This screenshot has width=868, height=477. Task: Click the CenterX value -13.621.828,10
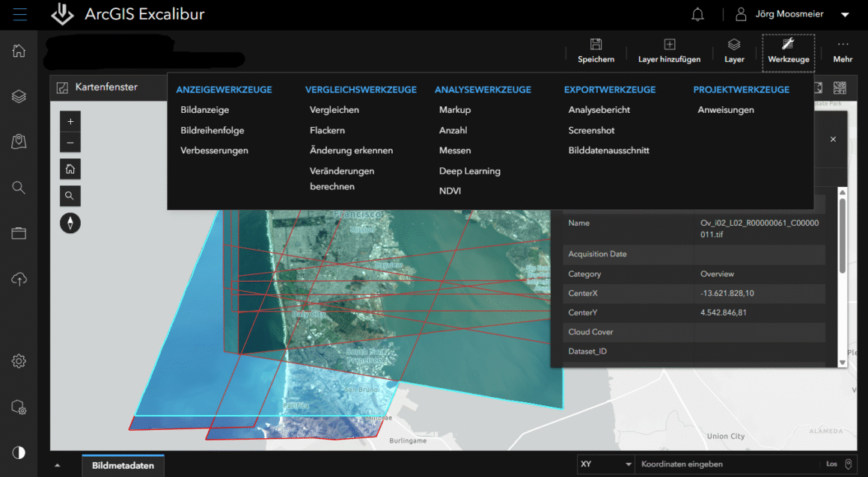point(727,293)
